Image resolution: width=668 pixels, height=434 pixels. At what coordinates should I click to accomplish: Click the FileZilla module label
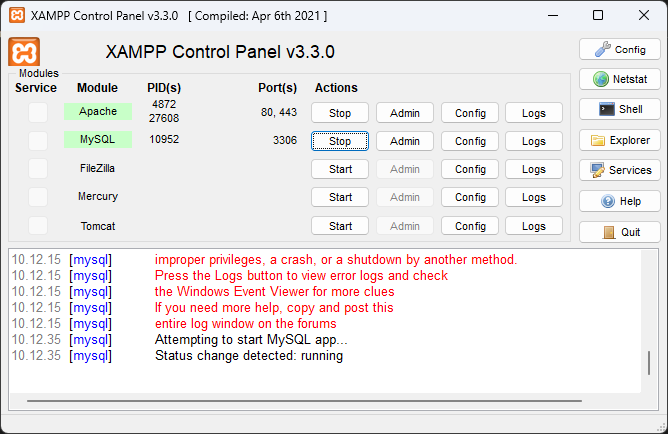coord(98,168)
